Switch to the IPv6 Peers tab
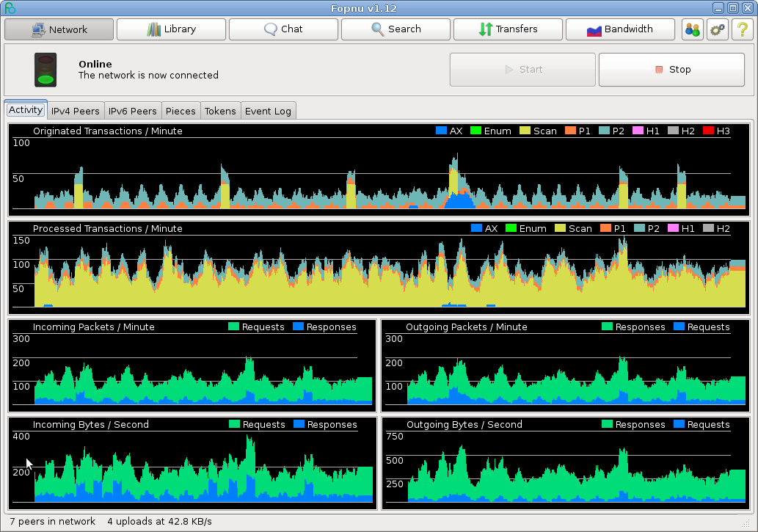 pos(133,112)
